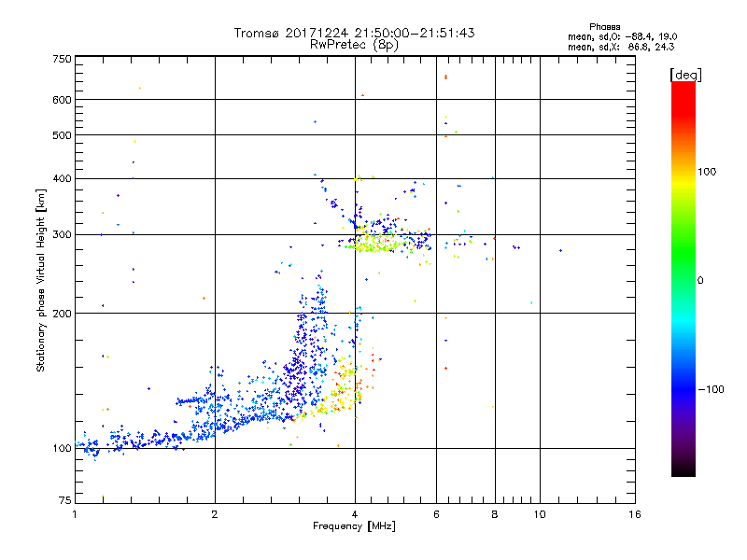This screenshot has width=747, height=560.
Task: Click the y-axis tick label '200'
Action: [62, 314]
